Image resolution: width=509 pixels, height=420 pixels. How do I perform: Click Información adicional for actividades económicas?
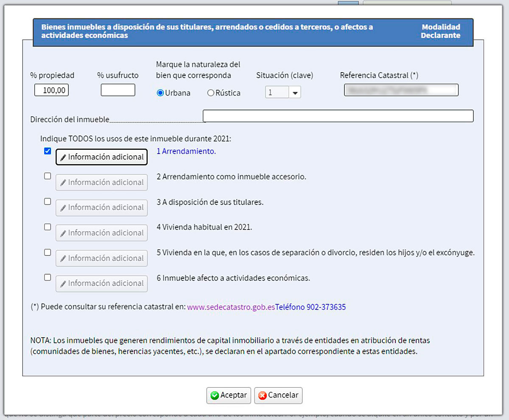coord(102,283)
